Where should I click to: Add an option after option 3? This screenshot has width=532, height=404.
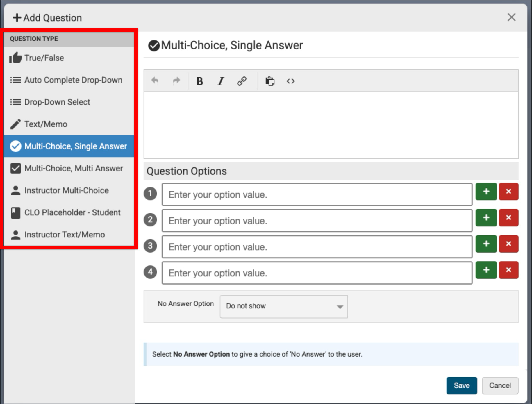pyautogui.click(x=486, y=244)
